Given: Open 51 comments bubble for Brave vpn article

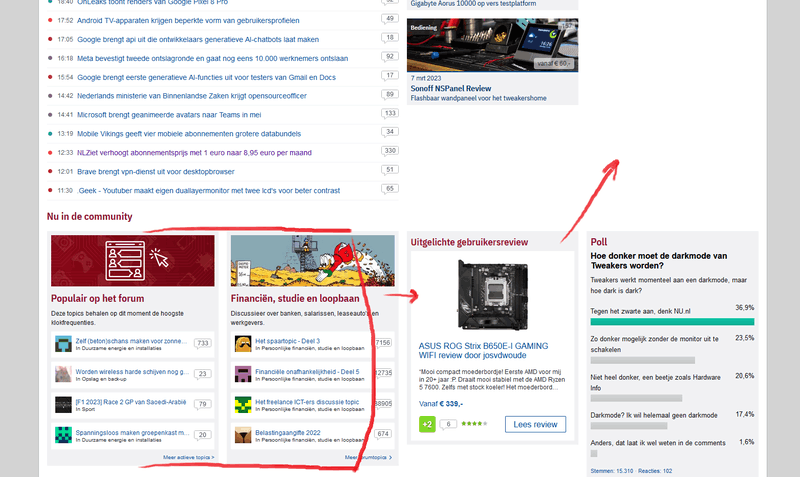Looking at the screenshot, I should pyautogui.click(x=390, y=170).
